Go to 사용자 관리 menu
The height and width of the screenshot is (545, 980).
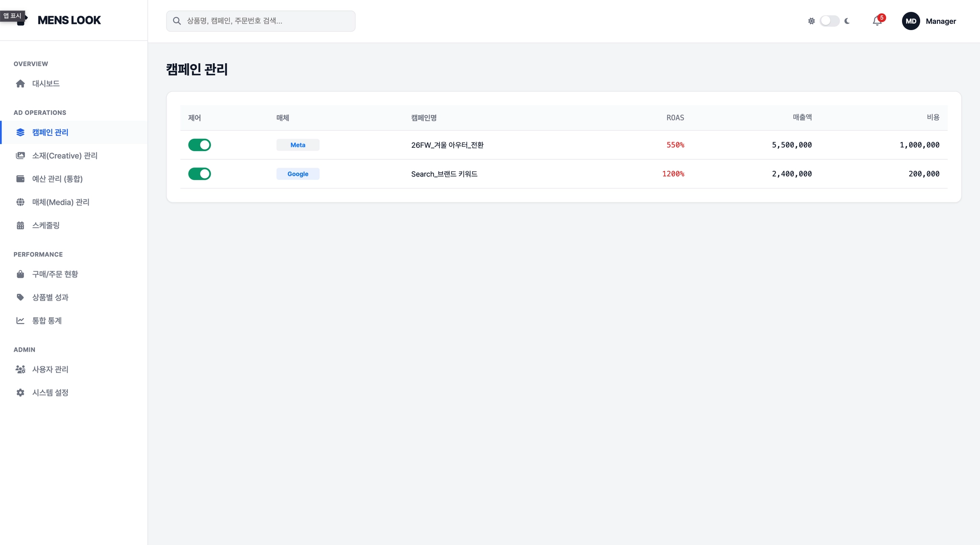tap(50, 369)
